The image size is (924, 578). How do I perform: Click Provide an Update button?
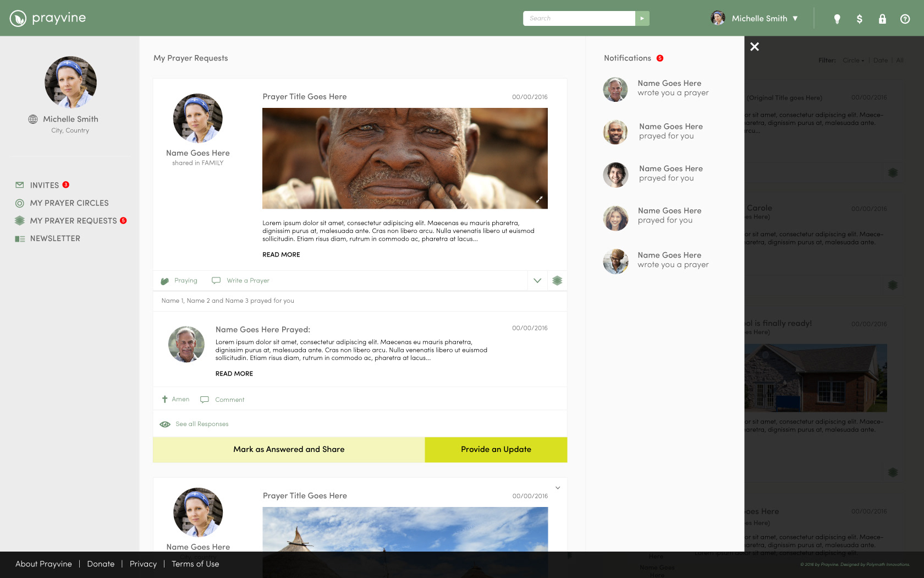(x=496, y=450)
